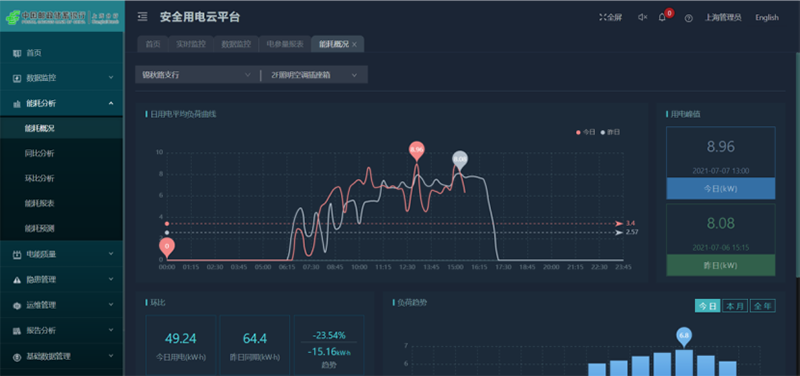Image resolution: width=800 pixels, height=376 pixels.
Task: Toggle the 昨日 legend series in chart
Action: tap(610, 132)
